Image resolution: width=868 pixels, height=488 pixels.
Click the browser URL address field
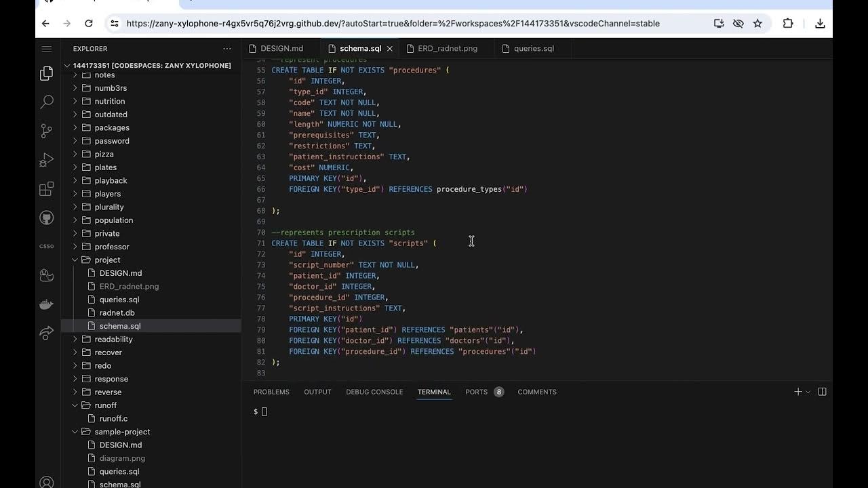[393, 23]
